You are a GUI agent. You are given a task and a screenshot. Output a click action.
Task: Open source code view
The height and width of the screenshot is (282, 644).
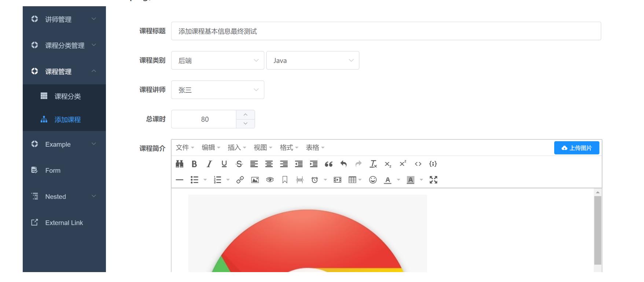tap(418, 164)
